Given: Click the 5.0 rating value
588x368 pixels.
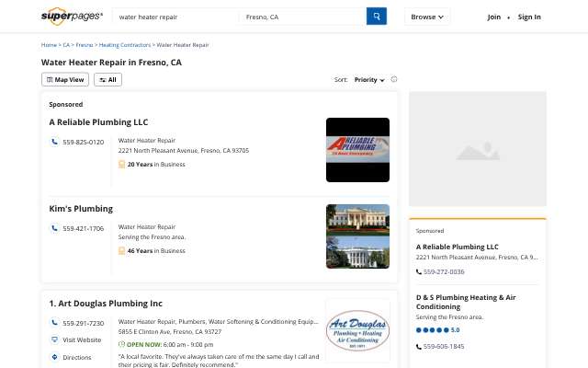Looking at the screenshot, I should (455, 330).
